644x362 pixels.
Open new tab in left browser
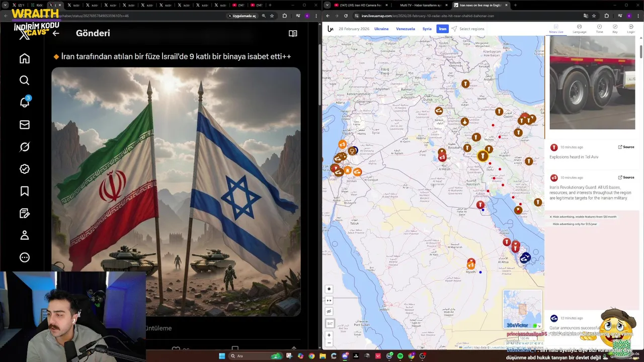click(x=270, y=5)
